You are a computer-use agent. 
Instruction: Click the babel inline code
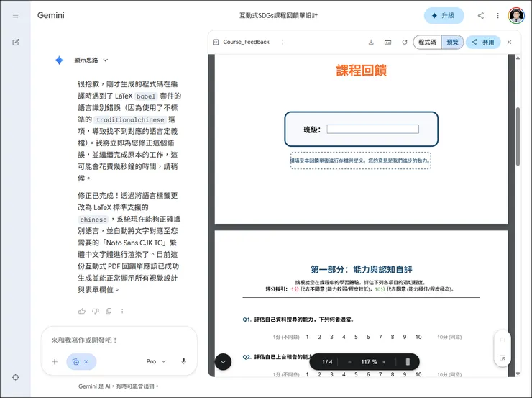(x=146, y=96)
